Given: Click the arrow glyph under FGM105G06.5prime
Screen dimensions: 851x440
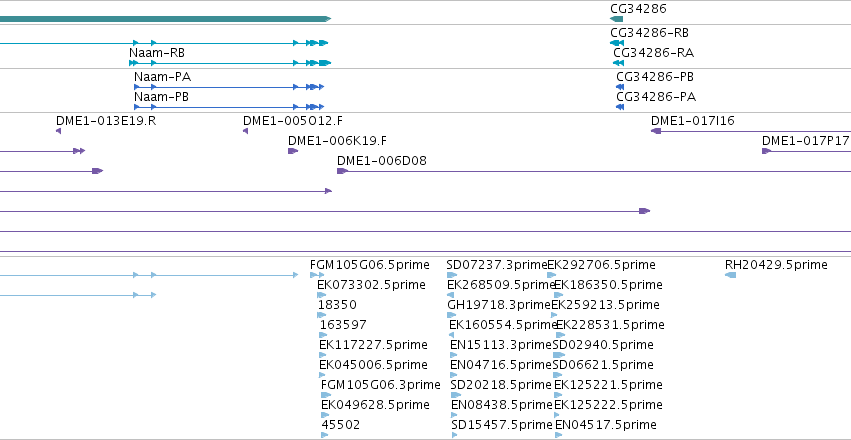Looking at the screenshot, I should [x=317, y=275].
